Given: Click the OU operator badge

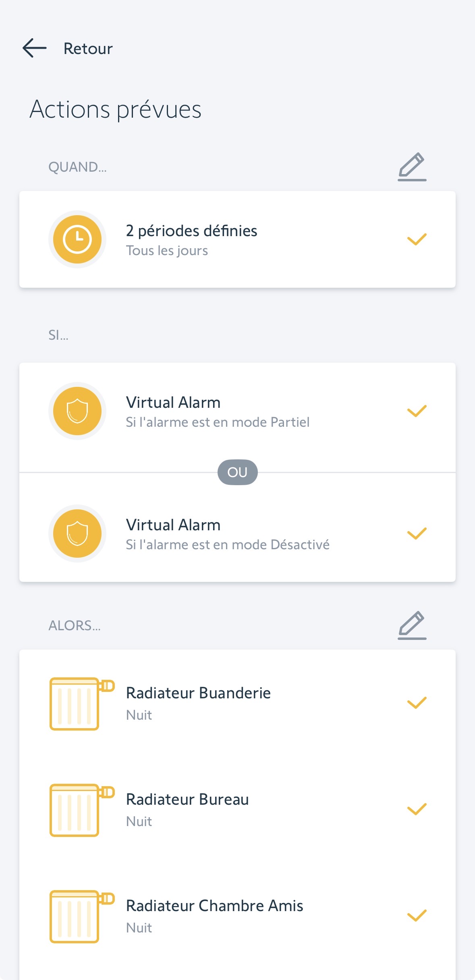Looking at the screenshot, I should 237,472.
